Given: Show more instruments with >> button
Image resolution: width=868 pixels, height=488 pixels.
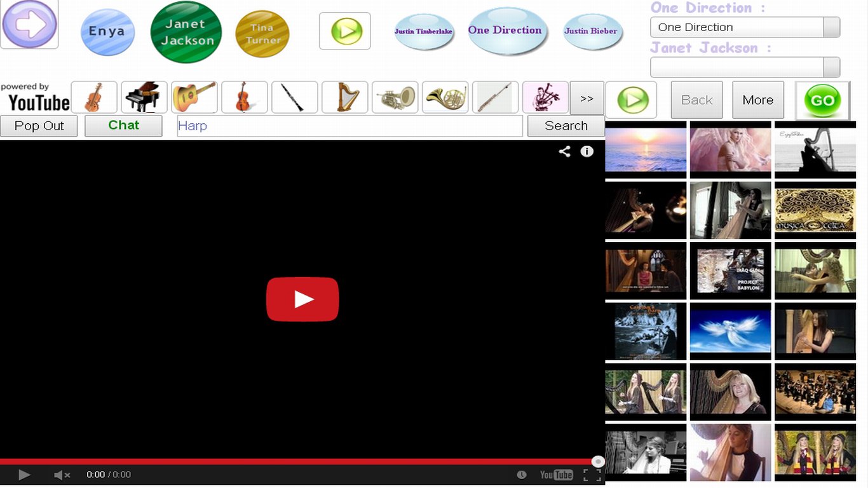Looking at the screenshot, I should click(x=587, y=98).
